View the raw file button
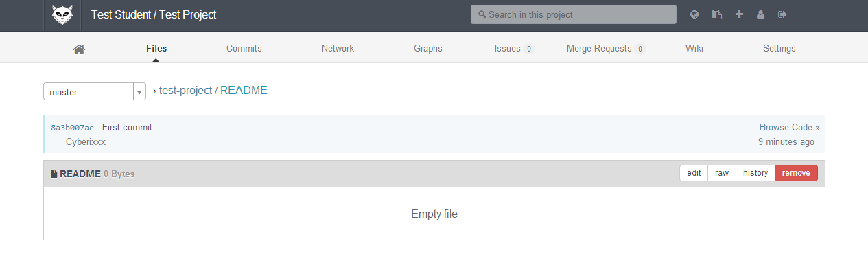This screenshot has width=868, height=274. click(x=722, y=173)
